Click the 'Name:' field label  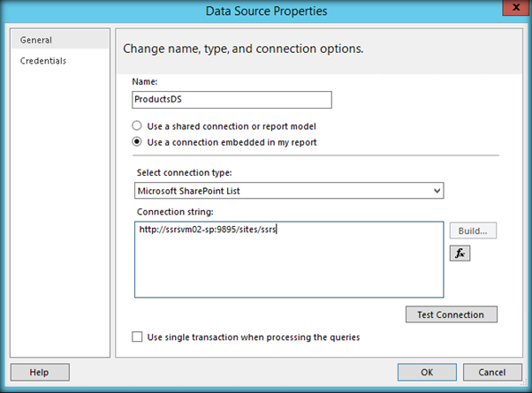click(144, 81)
